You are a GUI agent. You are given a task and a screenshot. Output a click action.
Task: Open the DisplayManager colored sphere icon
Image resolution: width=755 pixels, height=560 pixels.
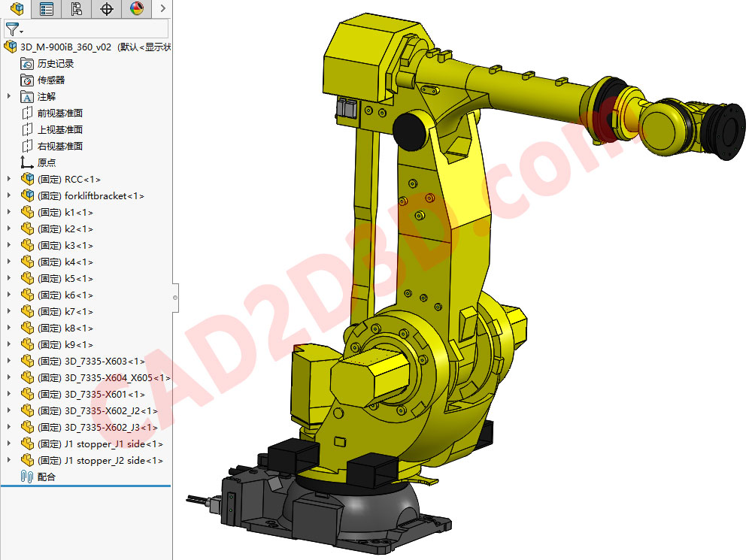(x=136, y=9)
